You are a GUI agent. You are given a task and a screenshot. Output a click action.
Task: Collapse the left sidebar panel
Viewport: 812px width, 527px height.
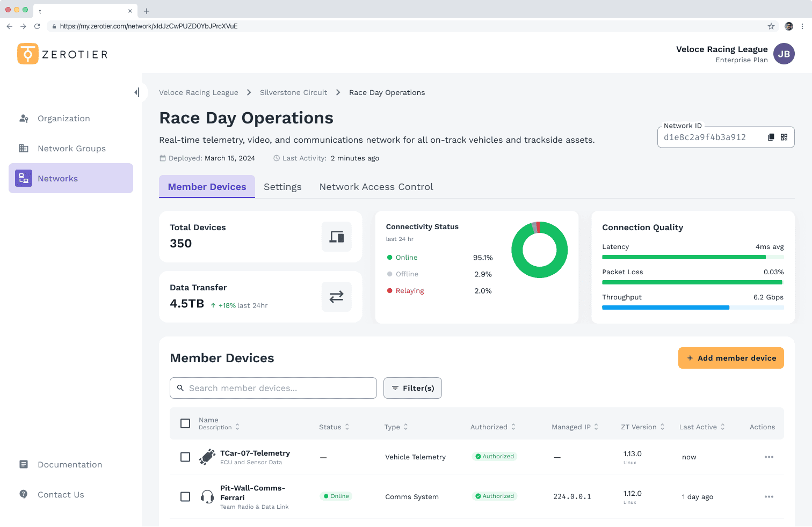(x=137, y=92)
